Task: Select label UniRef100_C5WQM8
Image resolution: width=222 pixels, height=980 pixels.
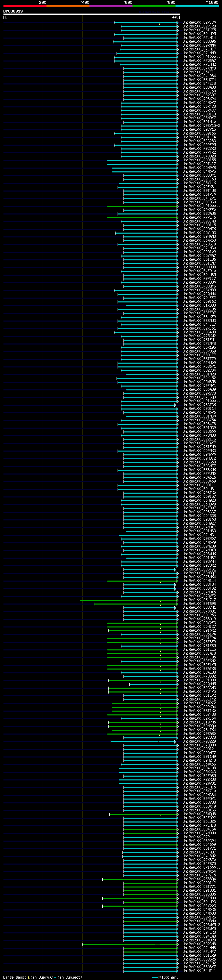Action: pos(199,814)
